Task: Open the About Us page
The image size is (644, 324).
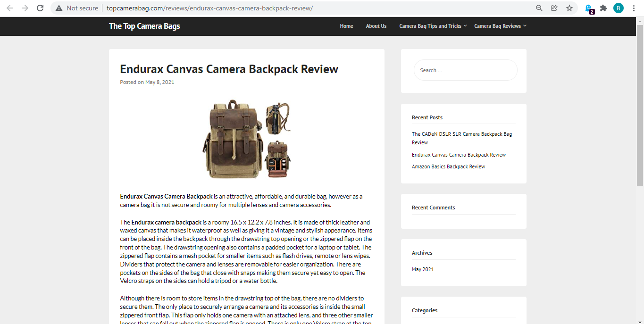Action: pos(376,26)
